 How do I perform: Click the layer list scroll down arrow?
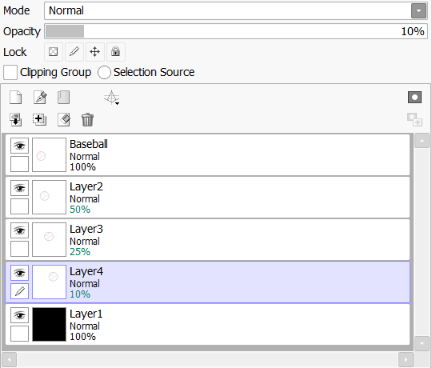tap(422, 343)
